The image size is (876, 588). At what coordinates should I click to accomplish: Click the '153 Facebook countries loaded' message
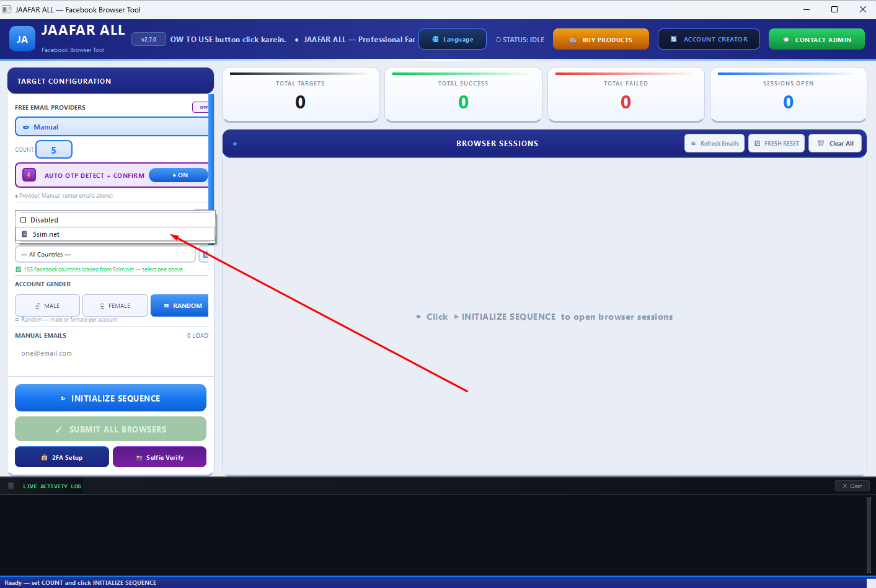[x=103, y=270]
